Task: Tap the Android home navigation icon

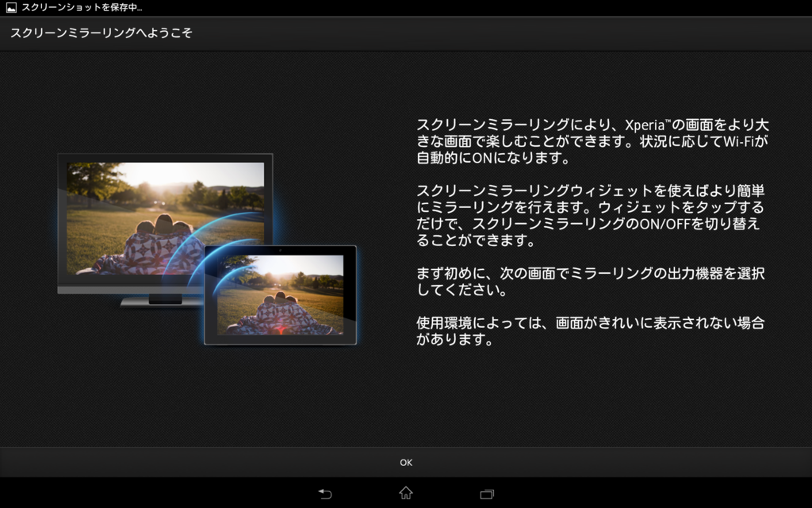Action: pos(406,493)
